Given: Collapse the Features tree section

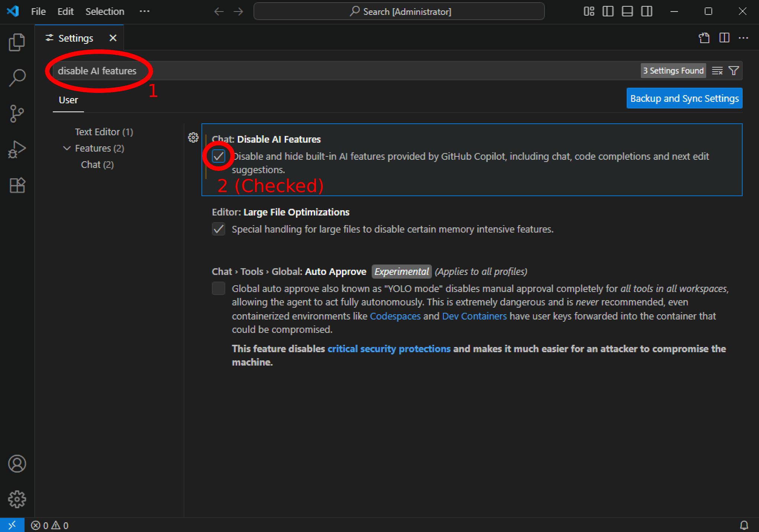Looking at the screenshot, I should coord(67,148).
